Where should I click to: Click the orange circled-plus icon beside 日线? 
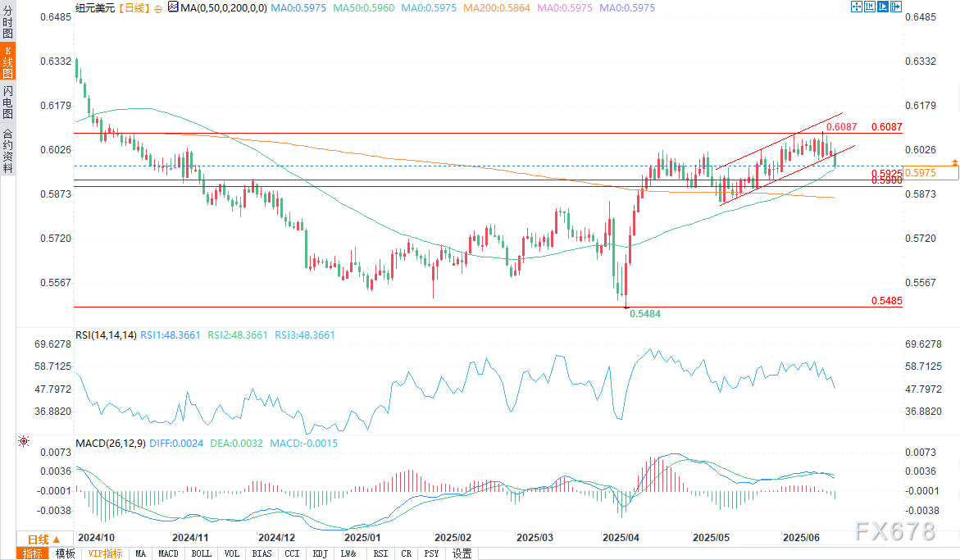point(157,7)
